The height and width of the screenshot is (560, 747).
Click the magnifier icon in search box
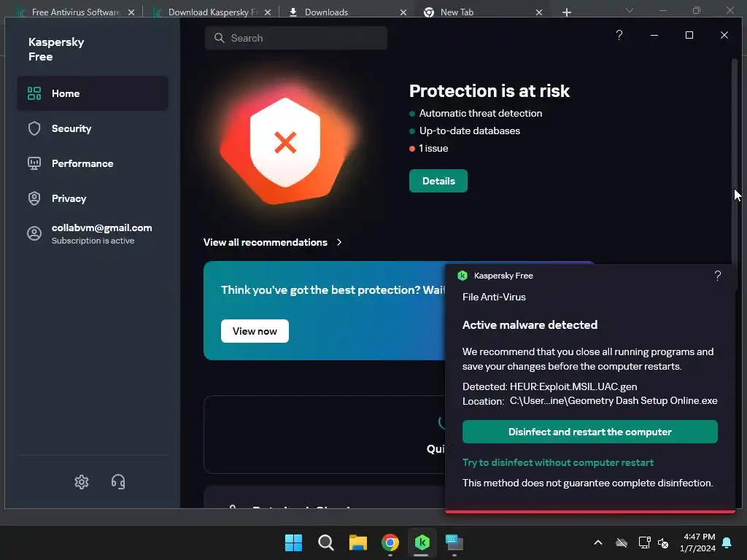click(x=219, y=38)
